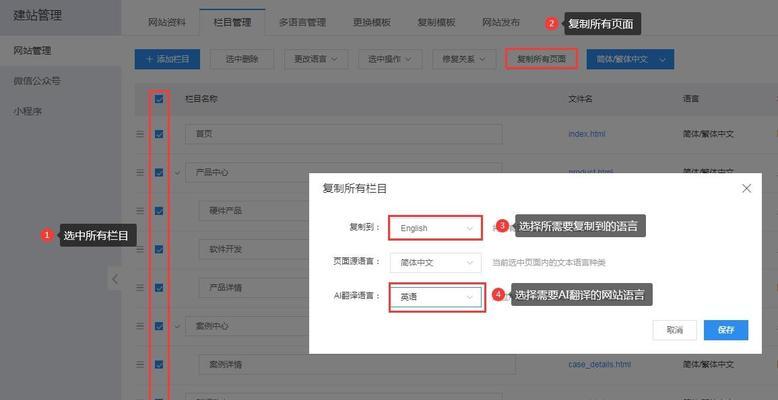778x400 pixels.
Task: Click the 复制所有页面 button
Action: click(541, 59)
